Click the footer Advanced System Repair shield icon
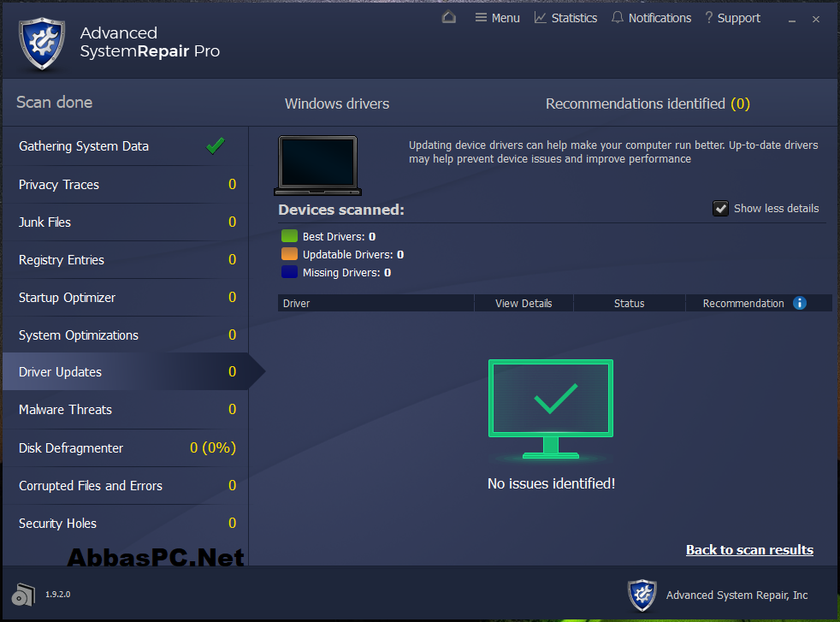Image resolution: width=840 pixels, height=622 pixels. coord(642,595)
